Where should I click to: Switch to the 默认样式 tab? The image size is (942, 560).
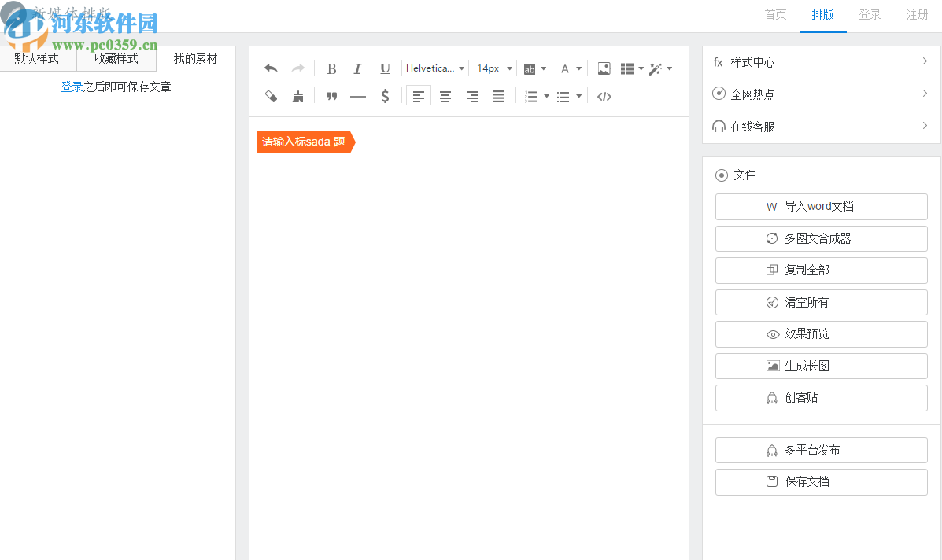coord(38,58)
